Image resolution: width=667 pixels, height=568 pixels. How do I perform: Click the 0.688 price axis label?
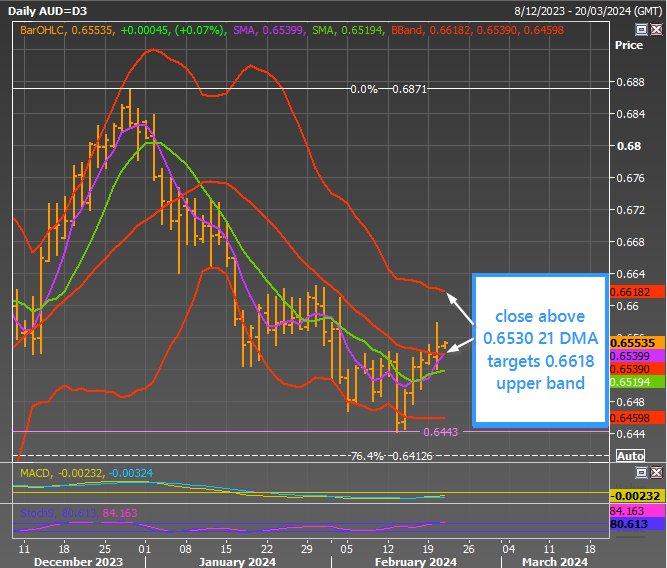click(630, 82)
